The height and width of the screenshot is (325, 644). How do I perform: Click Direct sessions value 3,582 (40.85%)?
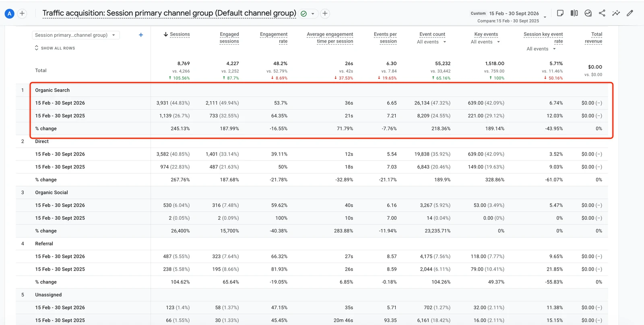coord(173,154)
